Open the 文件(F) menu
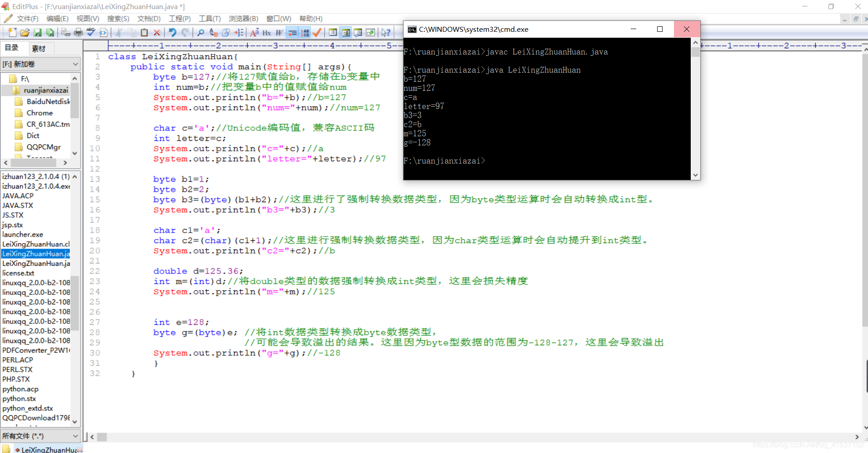This screenshot has width=868, height=453. pos(27,19)
